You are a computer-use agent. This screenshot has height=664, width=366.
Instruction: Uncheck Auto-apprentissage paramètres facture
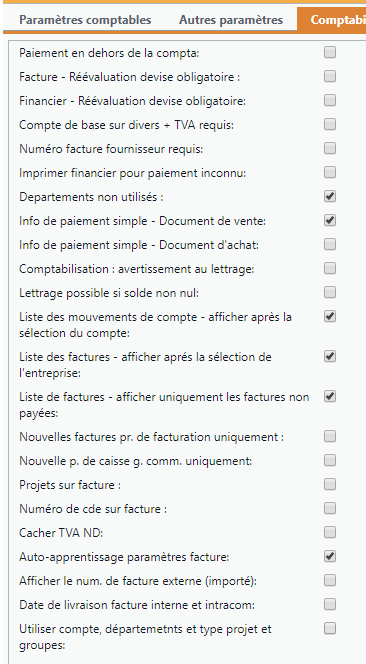tap(330, 556)
